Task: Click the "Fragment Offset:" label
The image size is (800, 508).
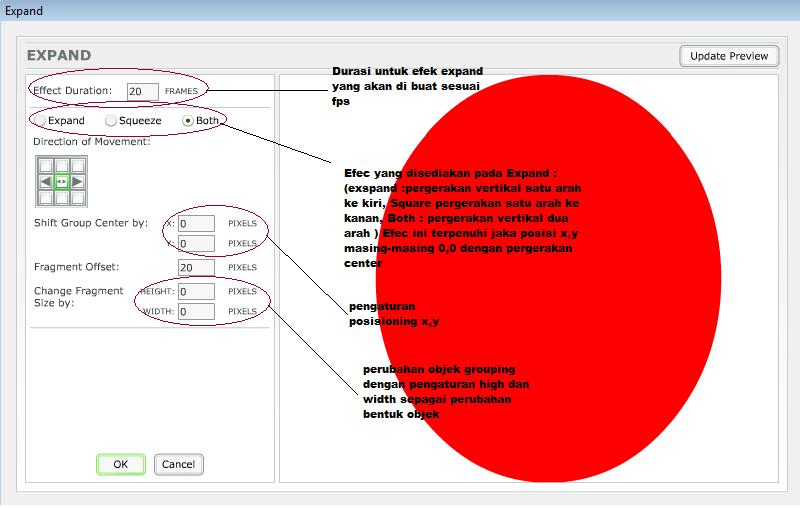Action: (77, 267)
